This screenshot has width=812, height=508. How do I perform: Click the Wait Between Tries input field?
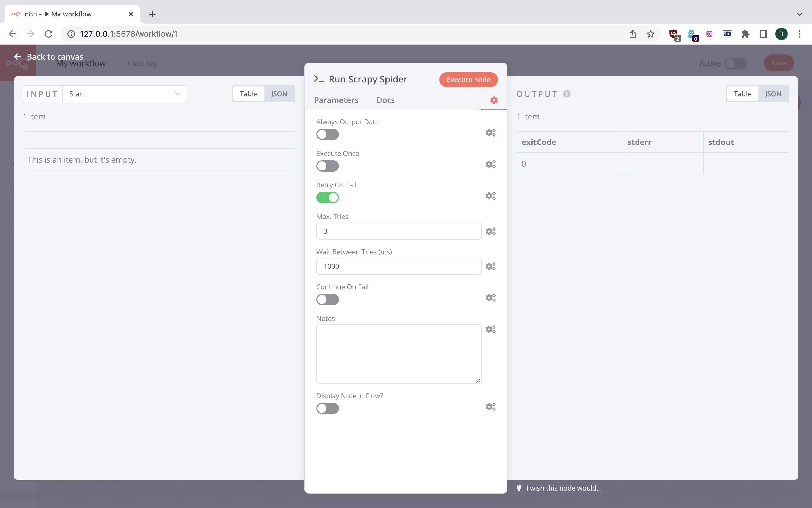399,266
